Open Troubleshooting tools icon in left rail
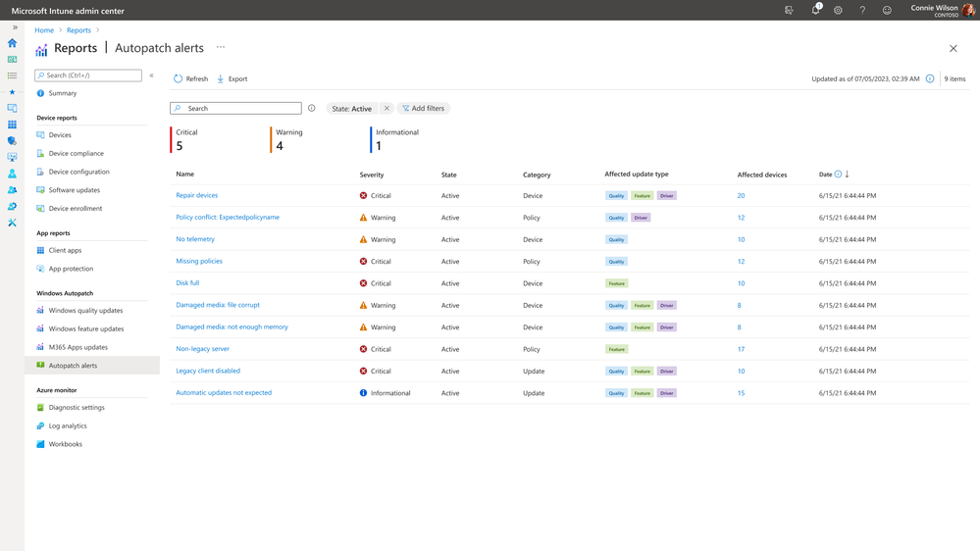The height and width of the screenshot is (551, 980). 12,223
